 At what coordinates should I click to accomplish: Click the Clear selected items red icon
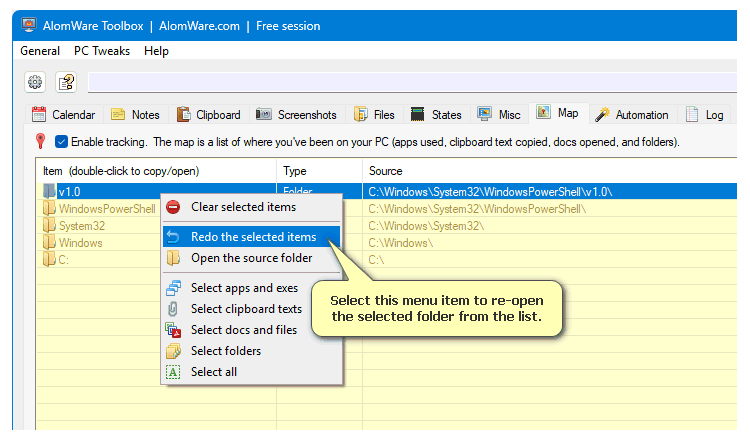coord(173,207)
